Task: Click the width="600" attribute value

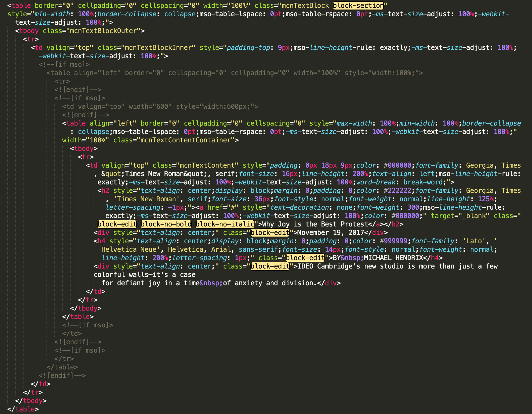Action: coord(162,107)
